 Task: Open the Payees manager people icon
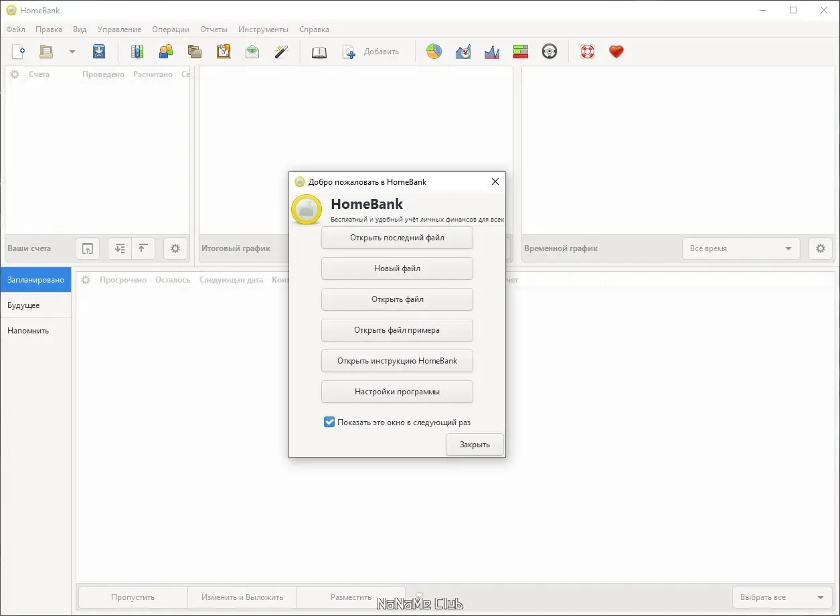(x=166, y=52)
